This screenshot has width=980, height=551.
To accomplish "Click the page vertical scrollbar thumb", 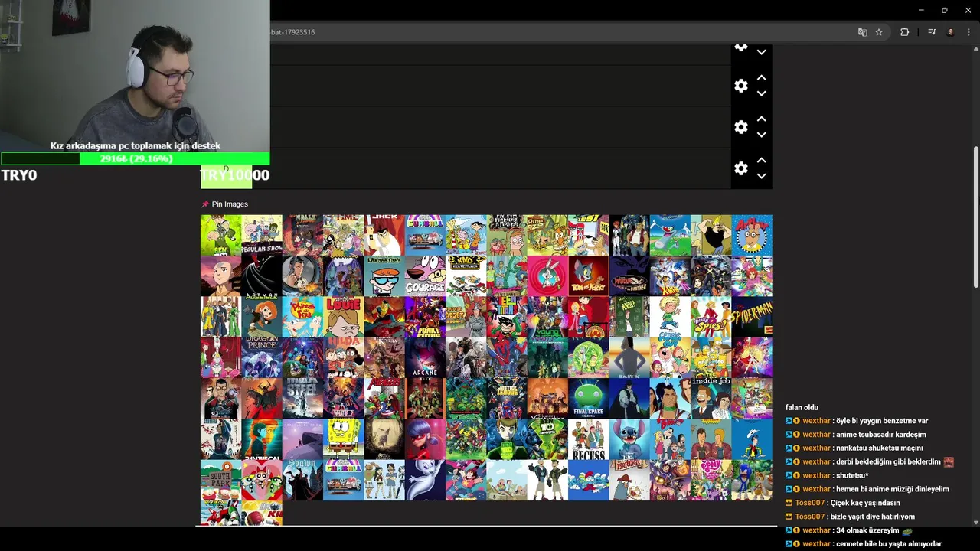I will (975, 217).
